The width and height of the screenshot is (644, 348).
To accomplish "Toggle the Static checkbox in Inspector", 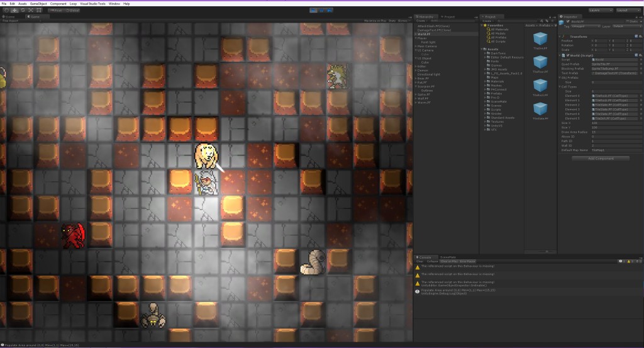I will click(x=627, y=21).
